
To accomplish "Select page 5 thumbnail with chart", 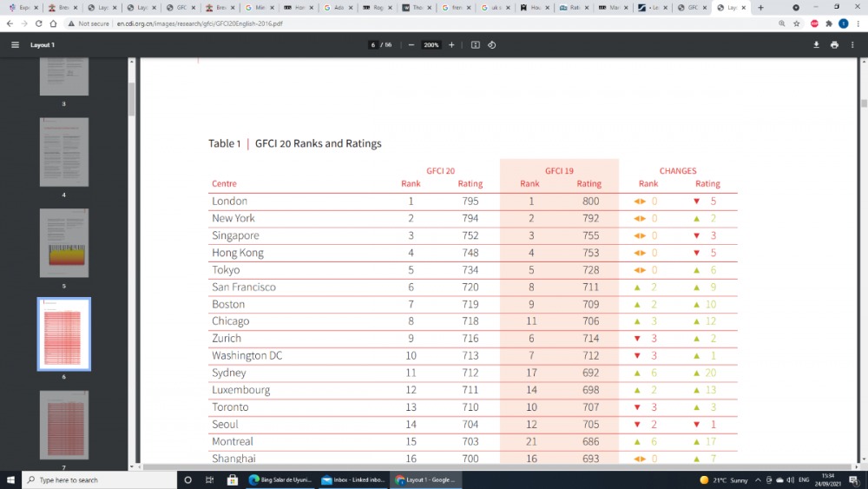I will 64,242.
